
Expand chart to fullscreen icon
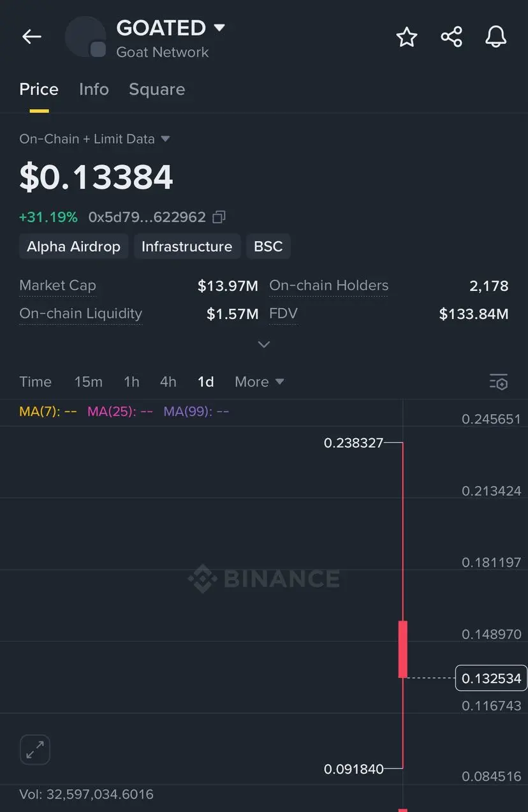coord(35,749)
